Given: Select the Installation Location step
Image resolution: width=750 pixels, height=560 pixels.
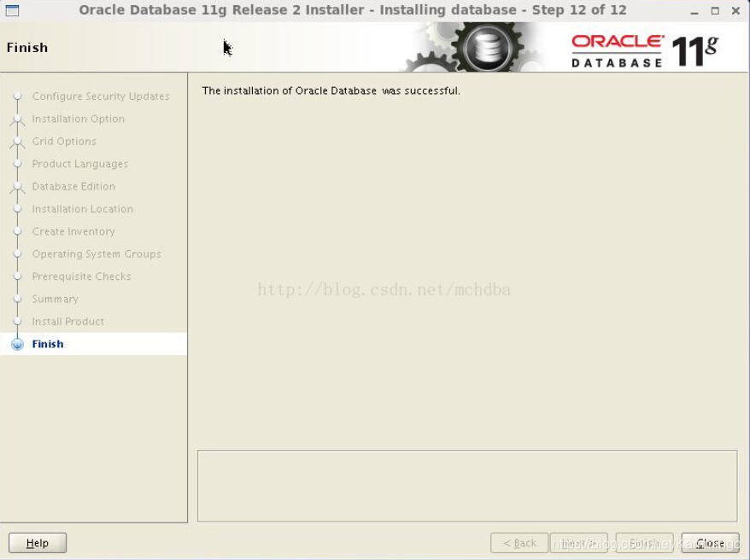Looking at the screenshot, I should (82, 209).
